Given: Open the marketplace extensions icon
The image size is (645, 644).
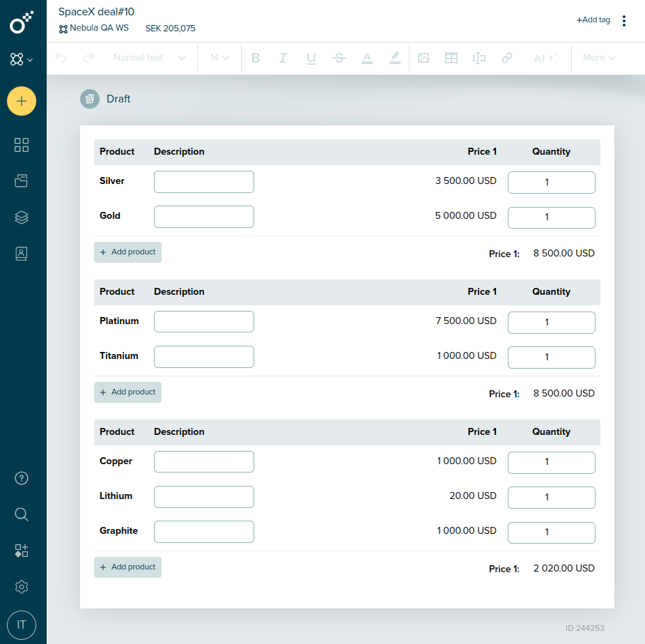Looking at the screenshot, I should pyautogui.click(x=22, y=551).
